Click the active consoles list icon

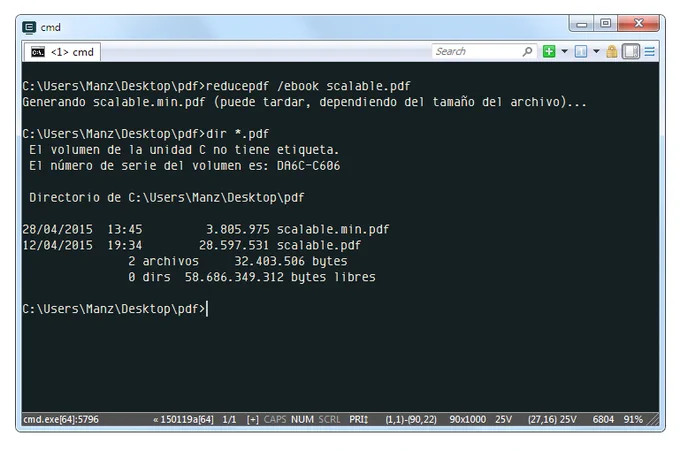point(581,52)
